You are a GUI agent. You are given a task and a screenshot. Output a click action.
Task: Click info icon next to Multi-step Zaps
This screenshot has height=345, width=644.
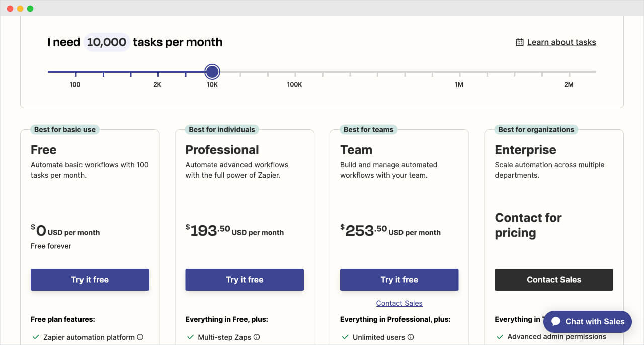257,337
